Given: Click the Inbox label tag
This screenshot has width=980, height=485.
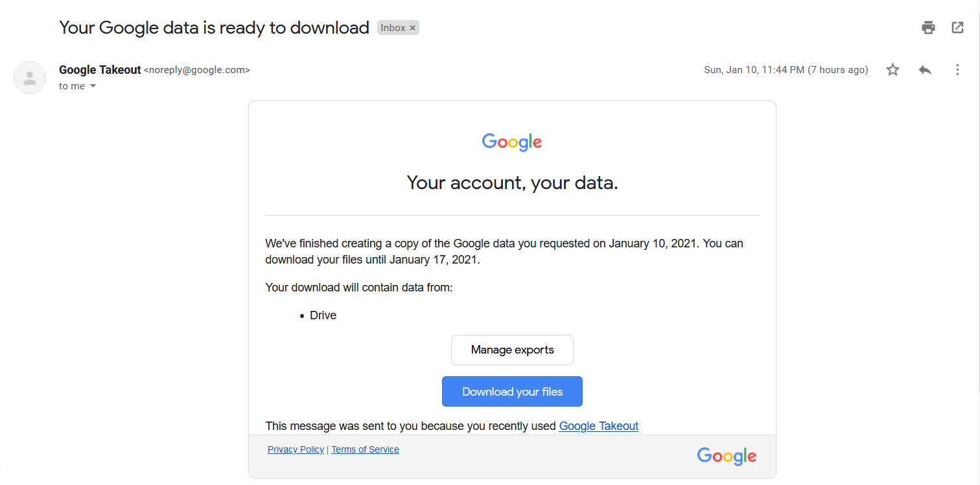Looking at the screenshot, I should pos(395,27).
